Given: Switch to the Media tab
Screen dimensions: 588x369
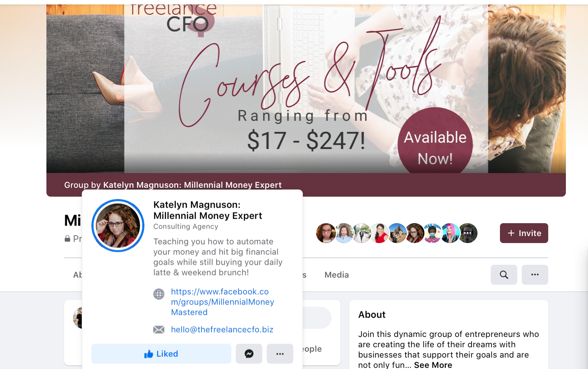Looking at the screenshot, I should [x=337, y=275].
